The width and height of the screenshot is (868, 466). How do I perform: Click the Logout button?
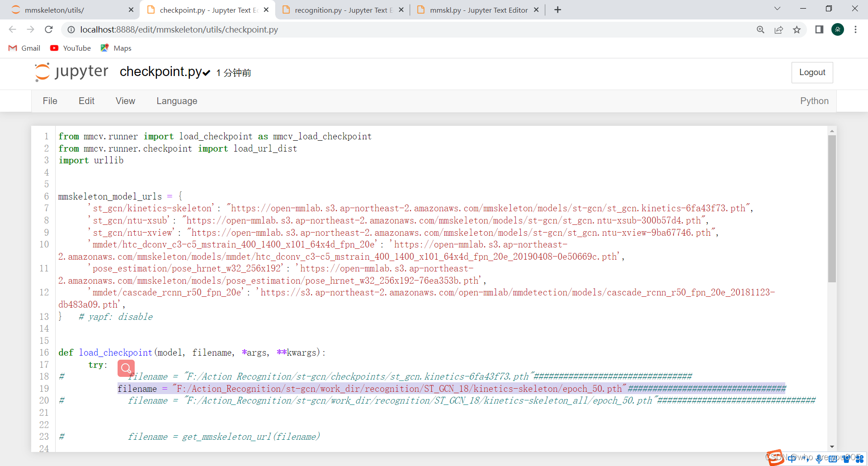tap(812, 72)
